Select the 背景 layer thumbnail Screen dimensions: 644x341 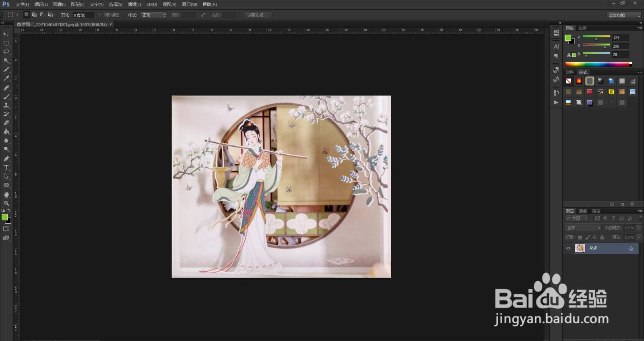[x=580, y=248]
